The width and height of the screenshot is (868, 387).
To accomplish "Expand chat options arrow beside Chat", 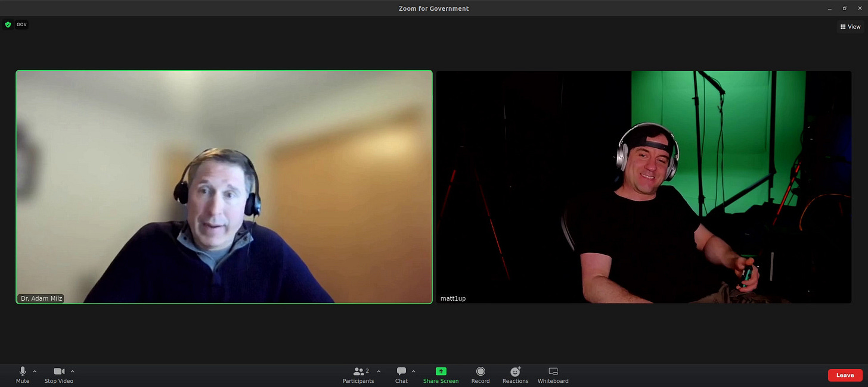I will click(x=414, y=372).
